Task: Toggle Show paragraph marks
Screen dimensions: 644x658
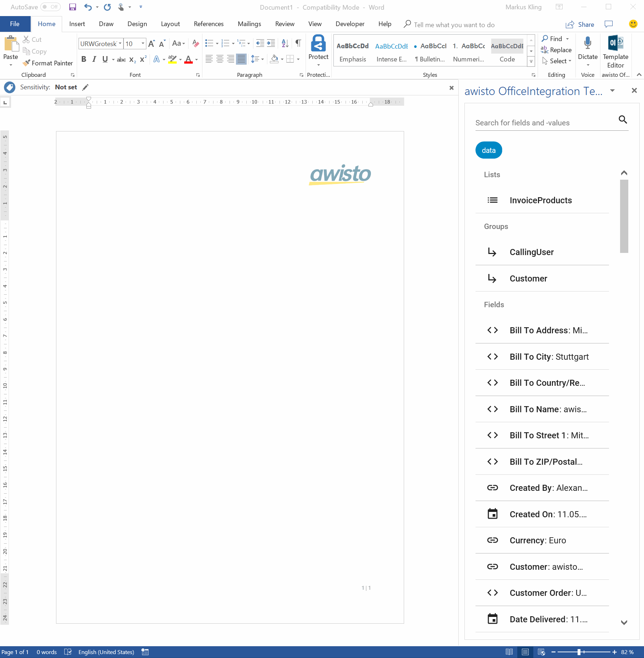Action: pyautogui.click(x=298, y=44)
